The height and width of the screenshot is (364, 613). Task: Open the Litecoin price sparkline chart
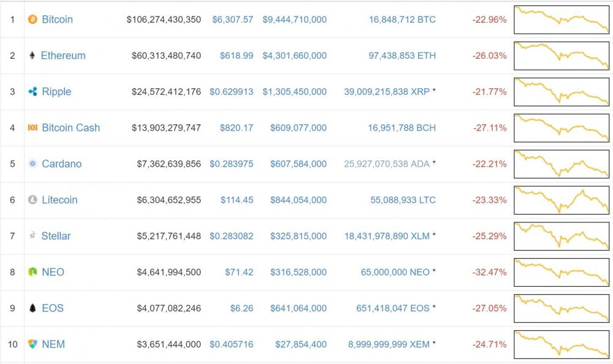[x=562, y=200]
